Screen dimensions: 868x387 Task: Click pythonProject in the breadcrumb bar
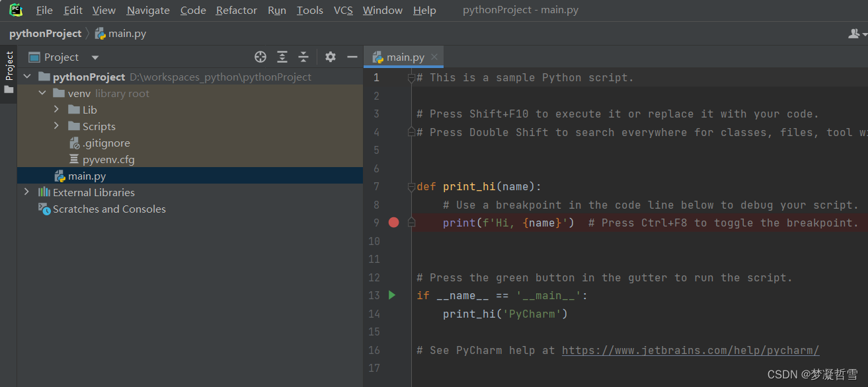point(45,33)
